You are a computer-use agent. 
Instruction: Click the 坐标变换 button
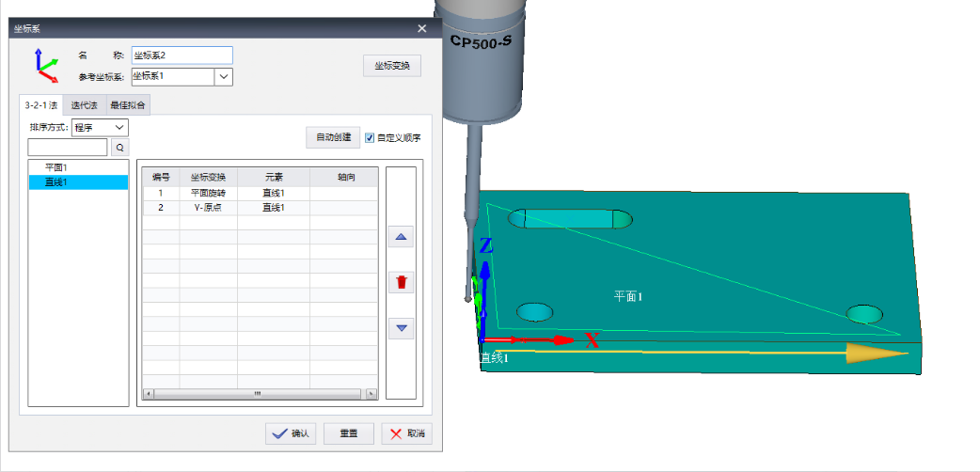tap(392, 66)
